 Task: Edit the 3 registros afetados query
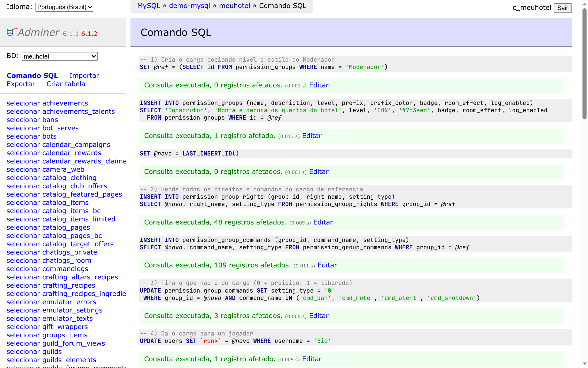click(319, 316)
